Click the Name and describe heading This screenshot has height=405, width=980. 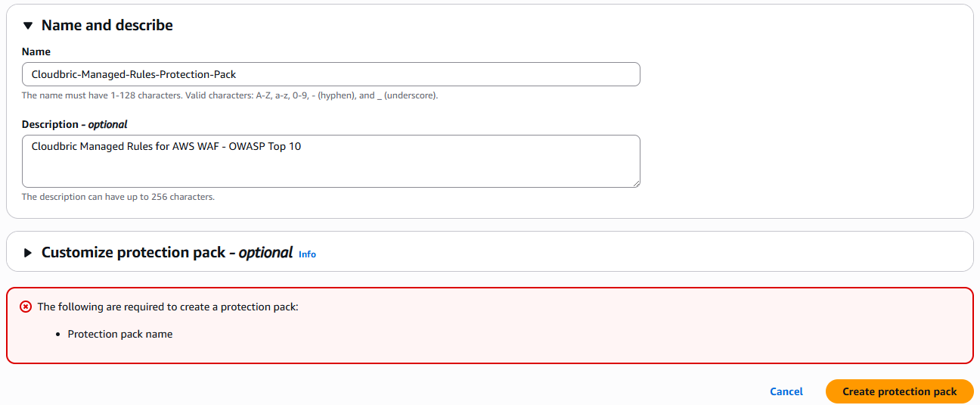(107, 26)
